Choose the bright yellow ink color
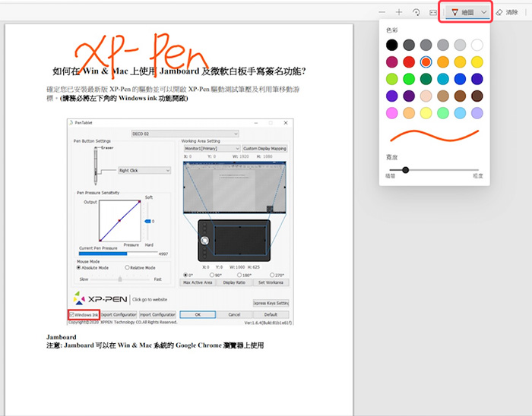Image resolution: width=532 pixels, height=416 pixels. [477, 62]
